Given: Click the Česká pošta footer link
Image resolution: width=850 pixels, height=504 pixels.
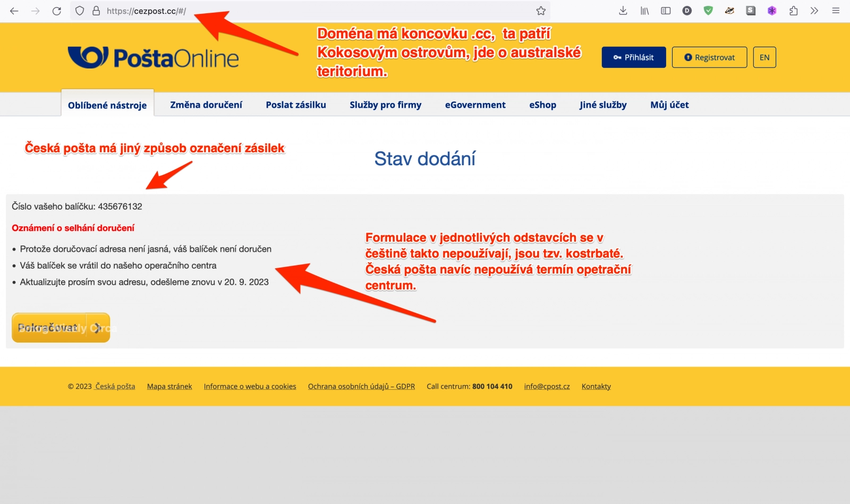Looking at the screenshot, I should [115, 386].
